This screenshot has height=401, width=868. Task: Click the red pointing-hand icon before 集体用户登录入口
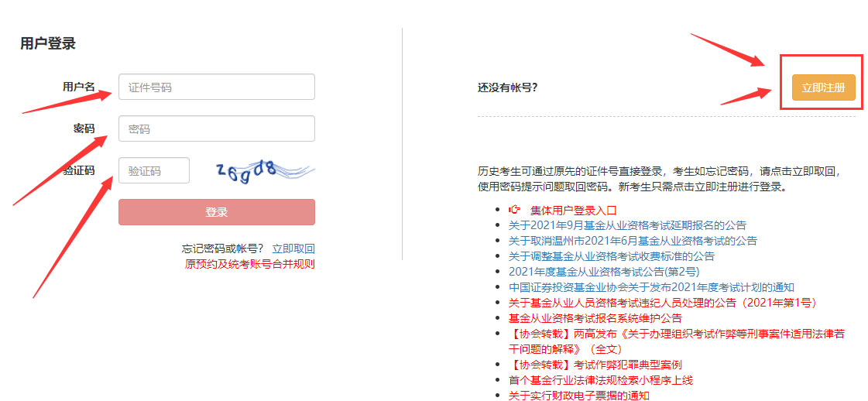pyautogui.click(x=515, y=210)
